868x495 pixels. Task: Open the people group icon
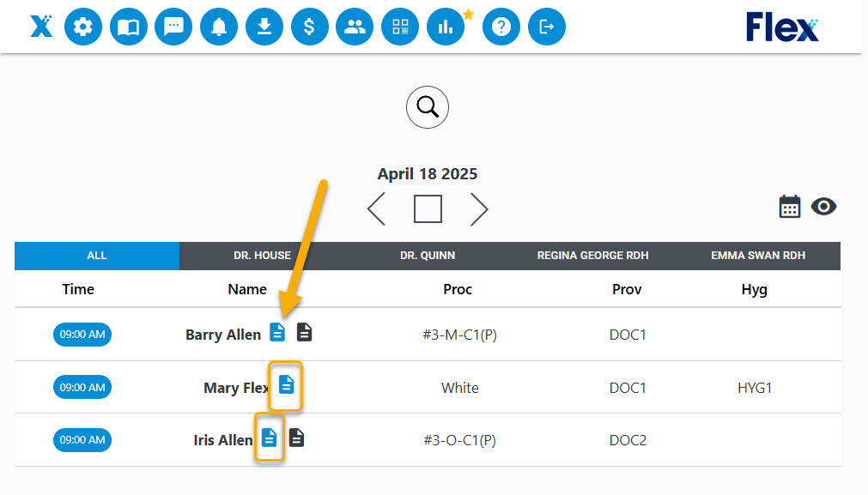355,27
